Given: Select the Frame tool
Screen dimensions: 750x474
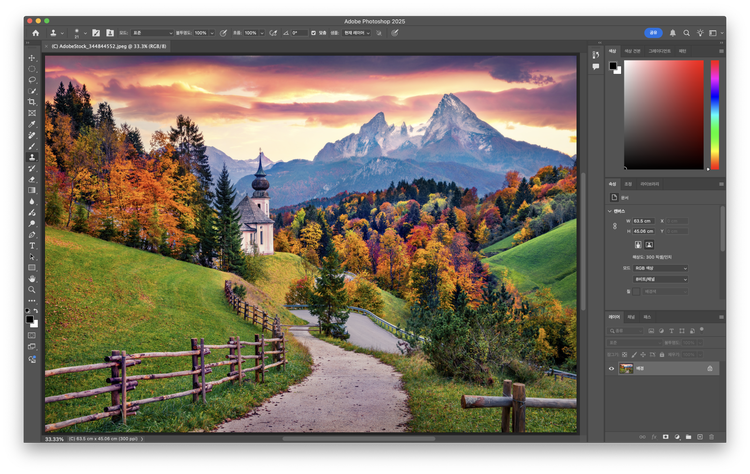Looking at the screenshot, I should coord(32,113).
